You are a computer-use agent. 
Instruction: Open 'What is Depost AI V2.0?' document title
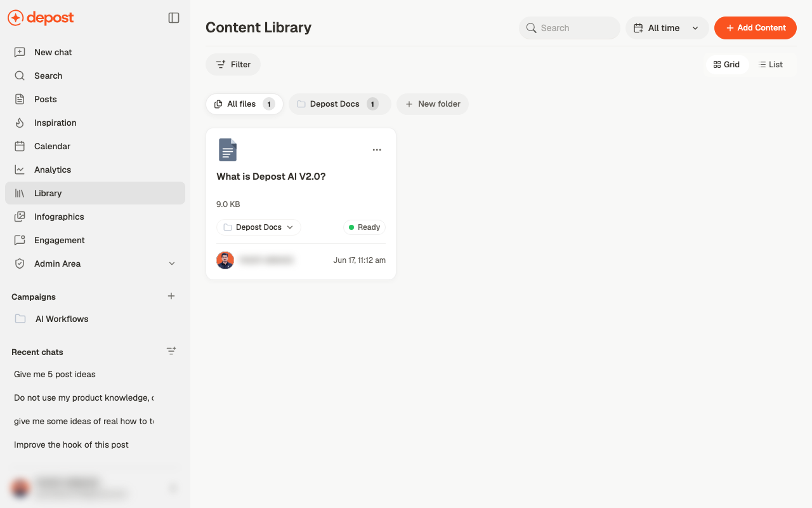(x=271, y=177)
